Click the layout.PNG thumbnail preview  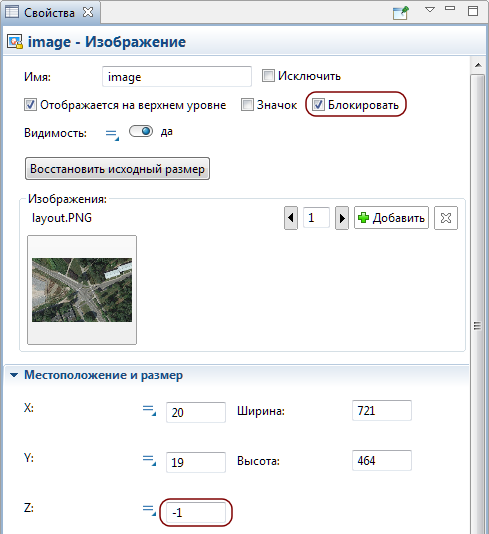coord(82,290)
